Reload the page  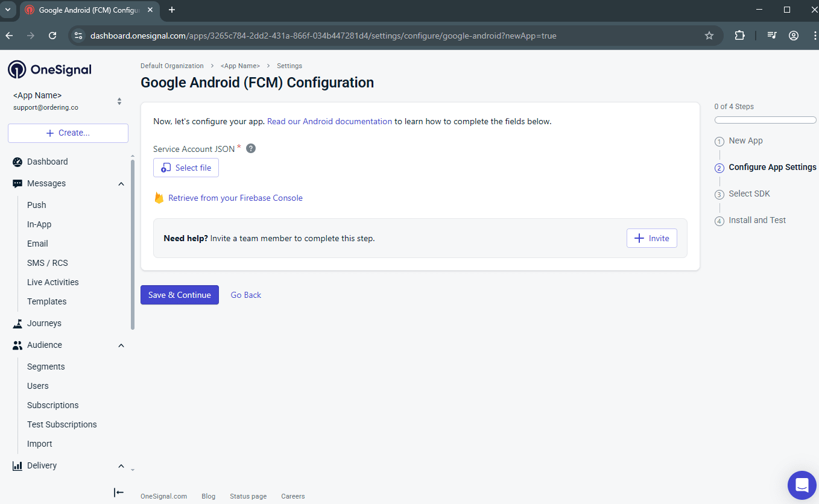click(52, 36)
